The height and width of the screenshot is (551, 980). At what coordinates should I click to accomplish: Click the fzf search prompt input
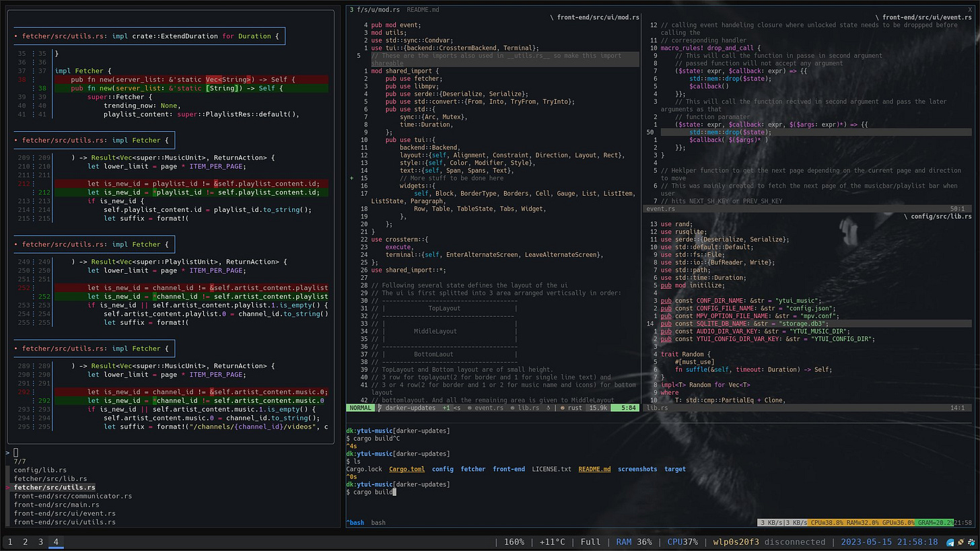pos(16,453)
